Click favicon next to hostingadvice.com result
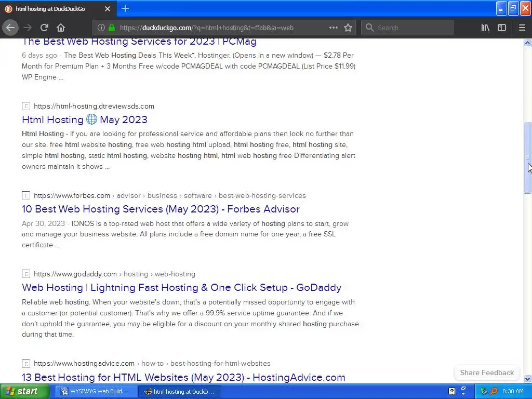532x399 pixels. [x=26, y=363]
